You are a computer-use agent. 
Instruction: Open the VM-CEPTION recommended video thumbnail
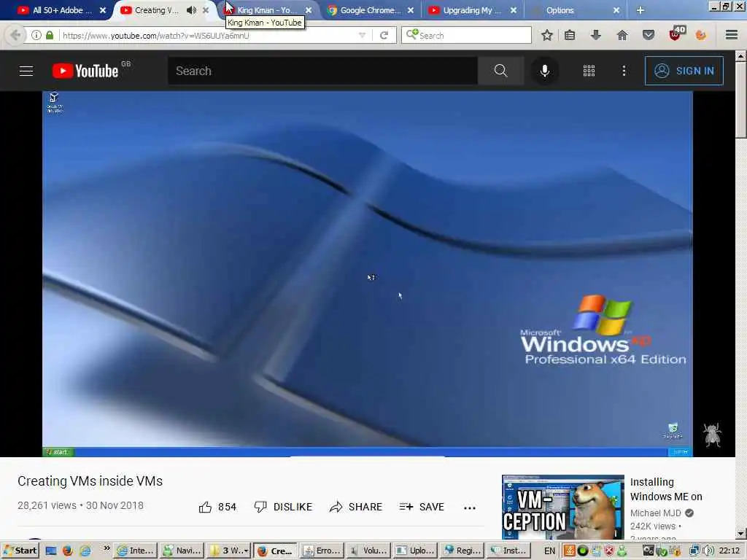pos(562,507)
